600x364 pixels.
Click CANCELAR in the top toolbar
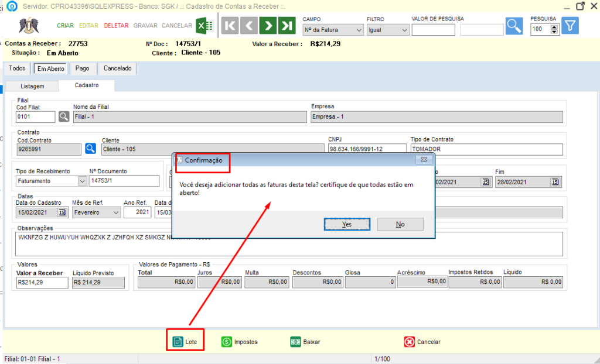click(177, 26)
